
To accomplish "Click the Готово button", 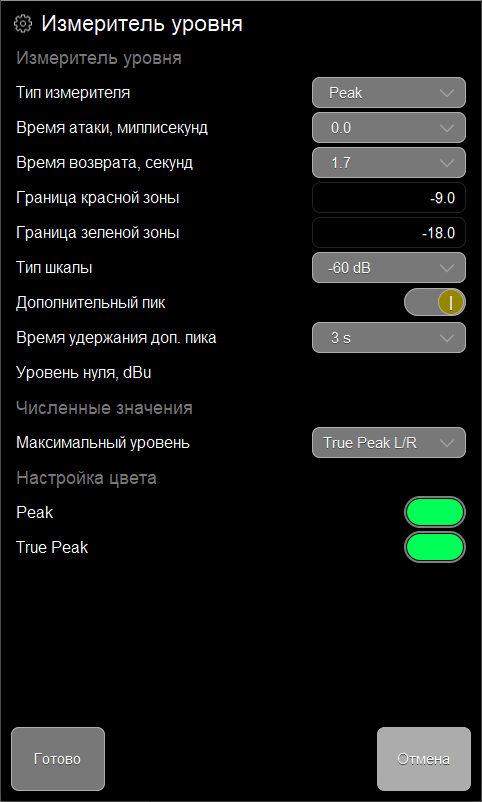I will [x=58, y=759].
